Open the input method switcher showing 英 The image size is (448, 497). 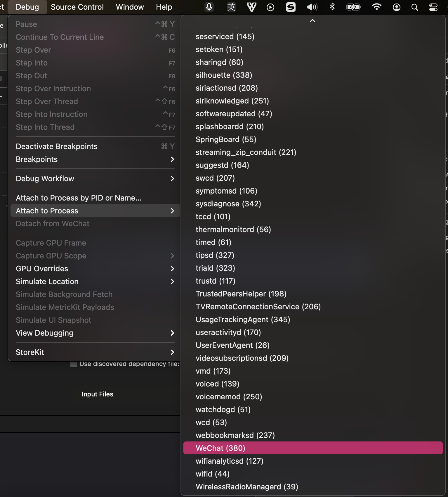pos(231,7)
